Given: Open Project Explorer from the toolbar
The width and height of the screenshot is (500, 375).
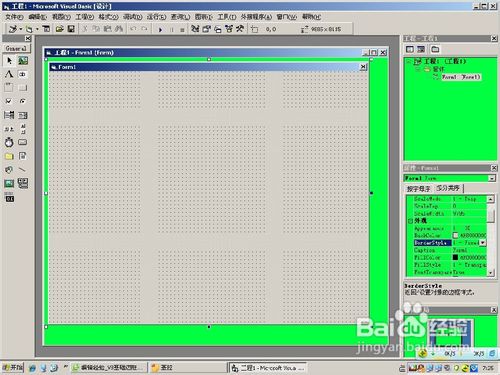Looking at the screenshot, I should [x=195, y=29].
